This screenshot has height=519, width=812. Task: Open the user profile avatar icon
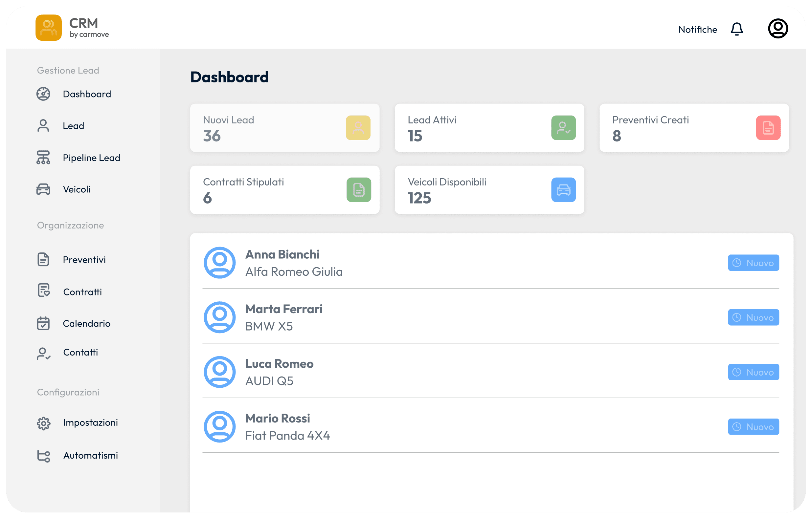click(778, 29)
